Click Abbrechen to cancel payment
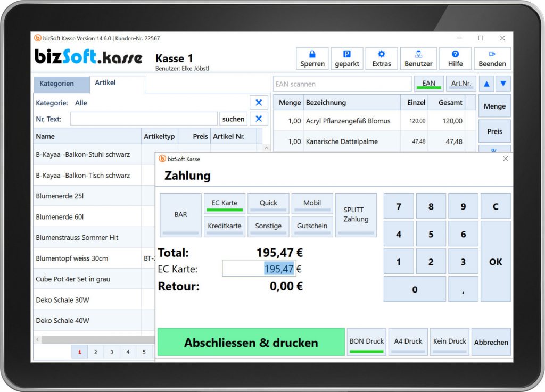Viewport: 545px width, 392px height. [491, 342]
